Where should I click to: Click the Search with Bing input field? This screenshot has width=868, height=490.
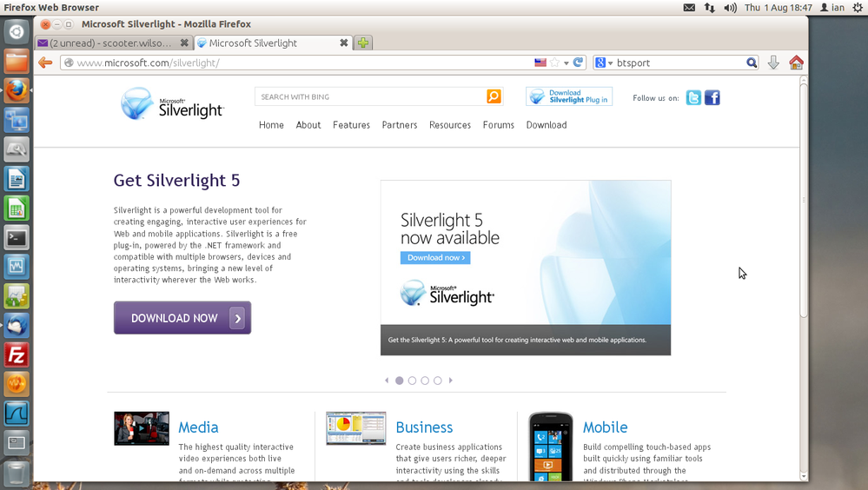[370, 96]
